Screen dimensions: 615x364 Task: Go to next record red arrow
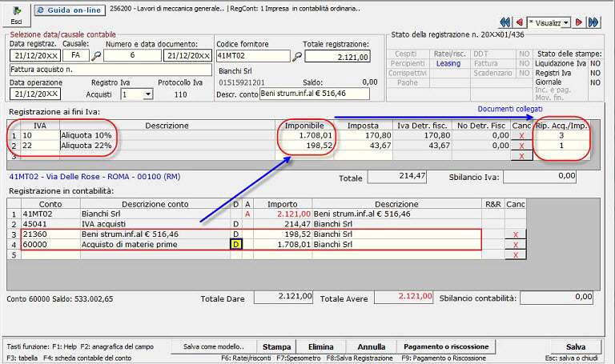(x=578, y=22)
